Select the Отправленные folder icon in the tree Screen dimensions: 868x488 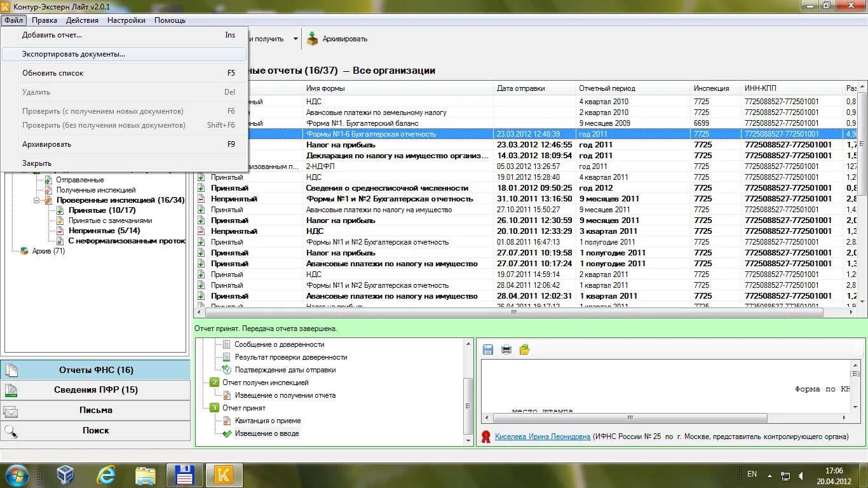click(x=48, y=180)
